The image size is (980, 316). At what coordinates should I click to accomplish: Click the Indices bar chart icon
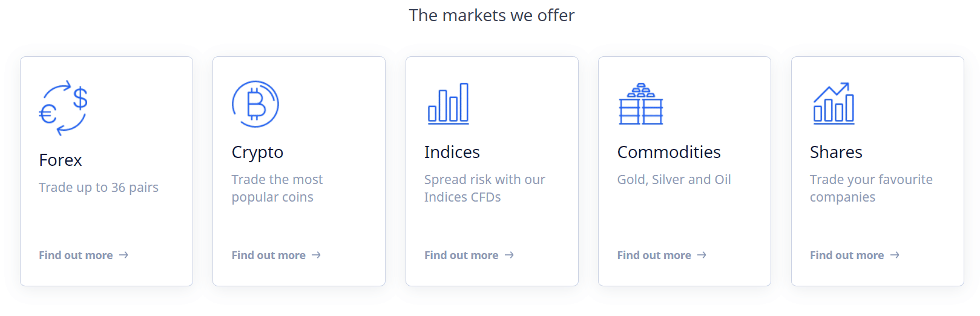449,104
